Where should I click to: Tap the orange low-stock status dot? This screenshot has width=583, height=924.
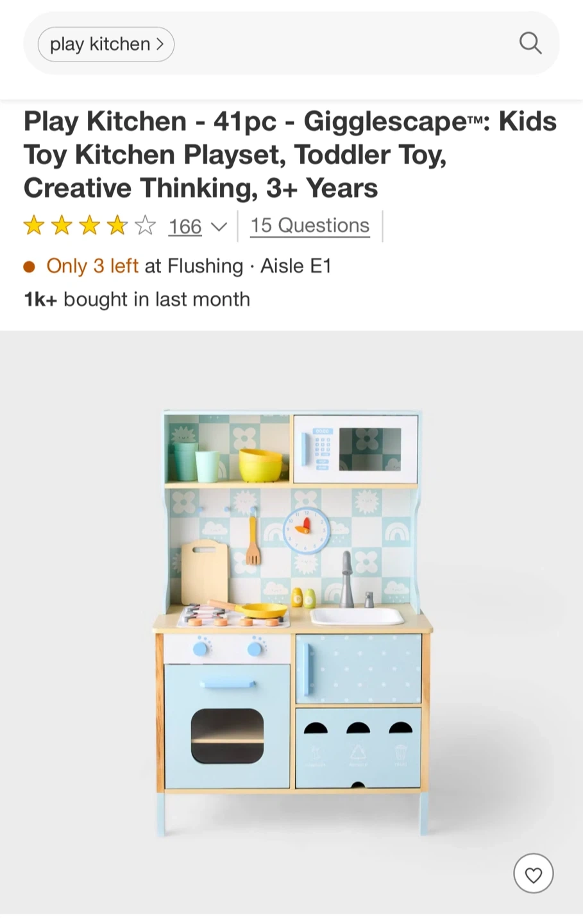click(x=29, y=266)
